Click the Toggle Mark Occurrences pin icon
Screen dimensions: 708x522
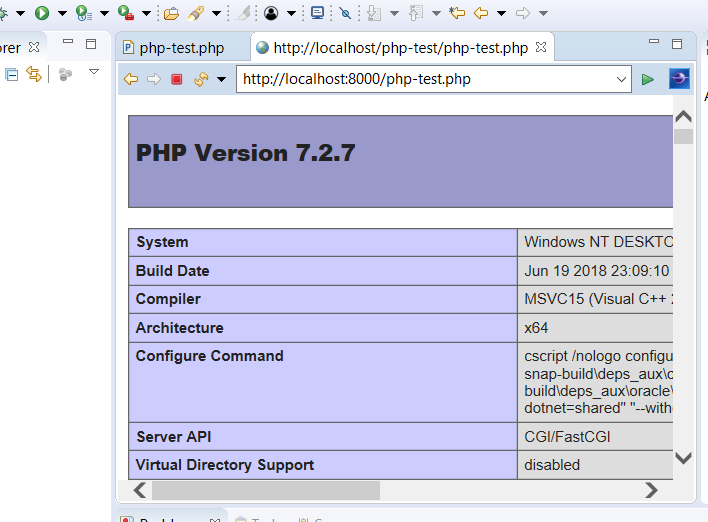click(345, 13)
